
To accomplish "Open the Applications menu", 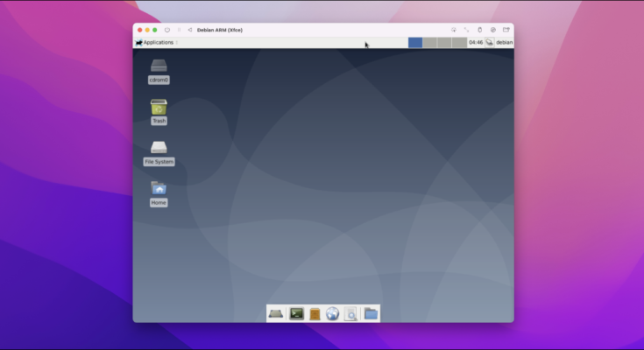I will (x=154, y=42).
